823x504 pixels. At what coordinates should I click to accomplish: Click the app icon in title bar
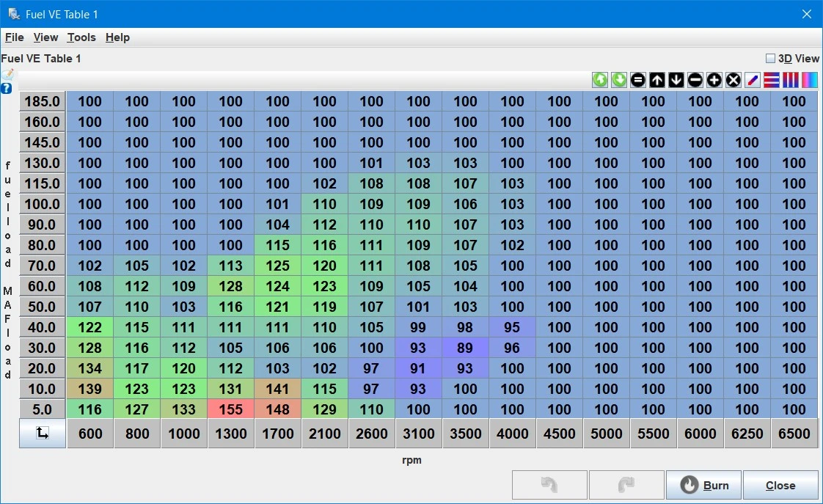point(14,14)
